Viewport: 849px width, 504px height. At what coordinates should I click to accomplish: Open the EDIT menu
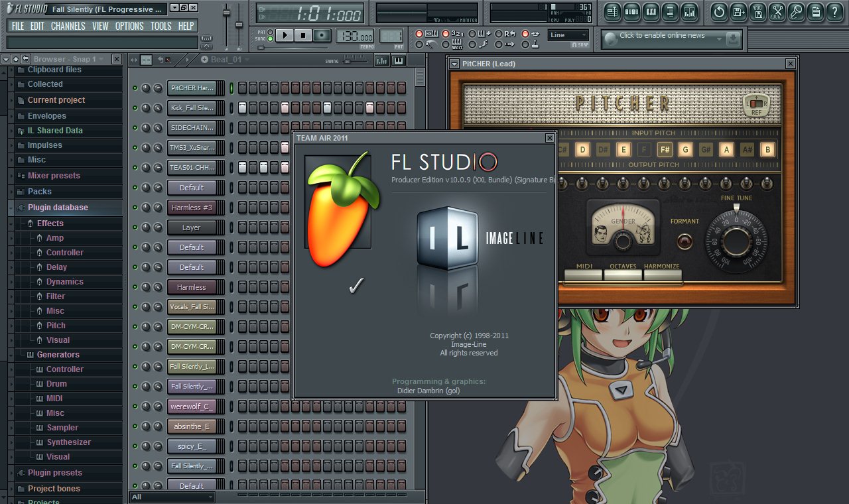37,26
